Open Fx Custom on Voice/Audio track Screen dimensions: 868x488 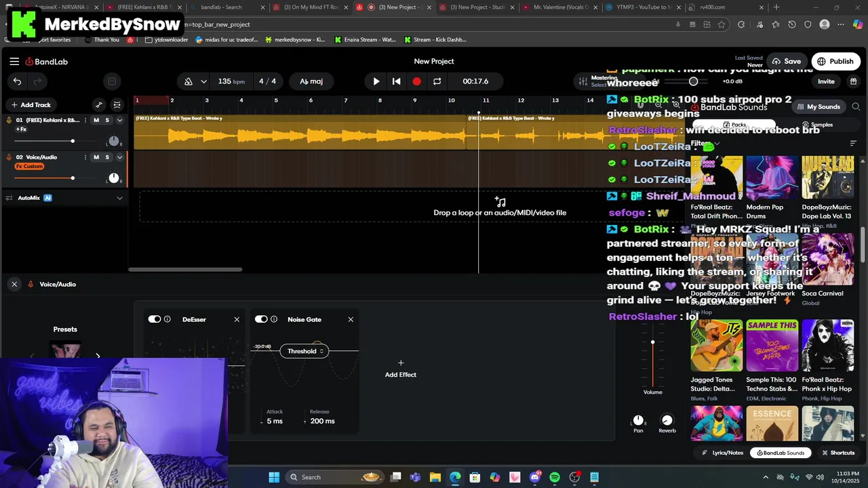pos(30,167)
